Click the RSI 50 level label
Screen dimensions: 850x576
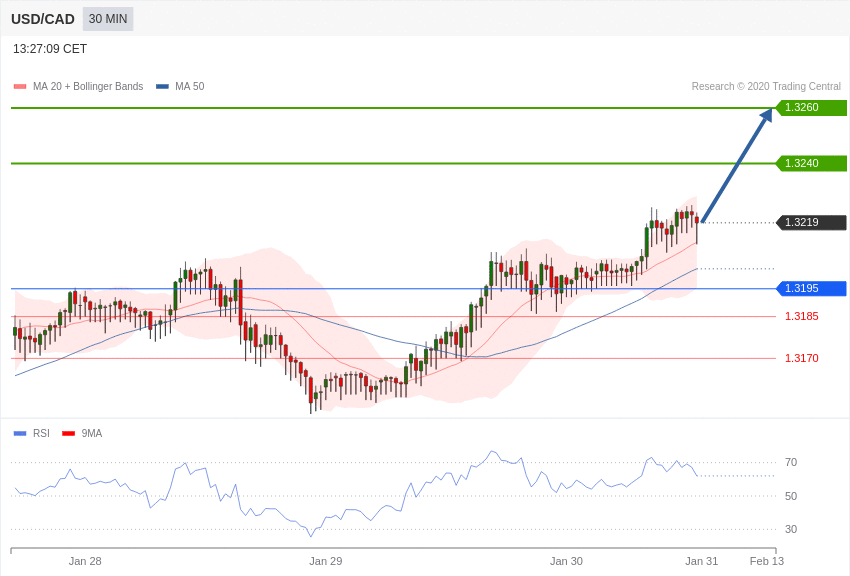[791, 496]
